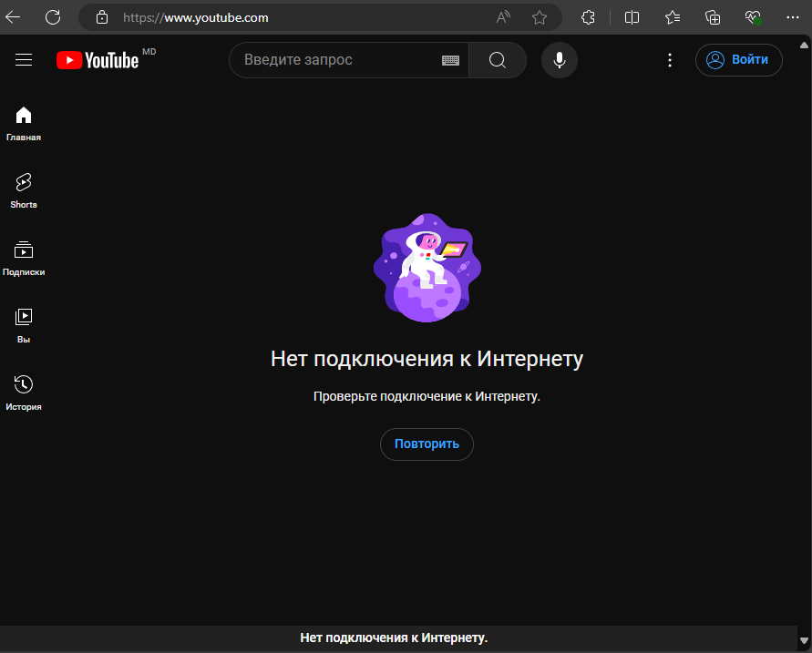Click 'Проверьте подключение к Интернету.' text

point(427,396)
